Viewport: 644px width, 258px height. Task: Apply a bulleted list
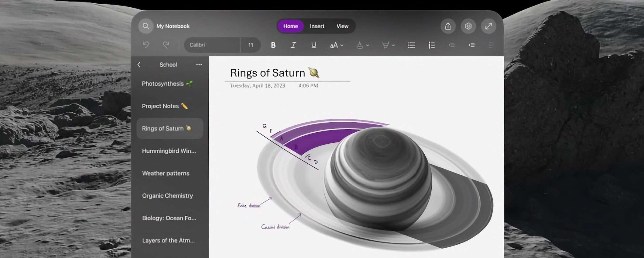pyautogui.click(x=411, y=45)
